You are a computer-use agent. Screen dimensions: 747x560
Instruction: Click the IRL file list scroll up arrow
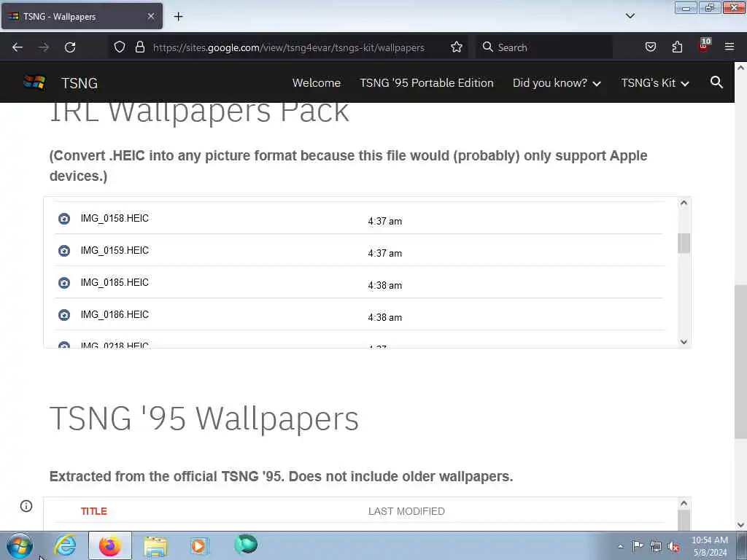(x=684, y=203)
